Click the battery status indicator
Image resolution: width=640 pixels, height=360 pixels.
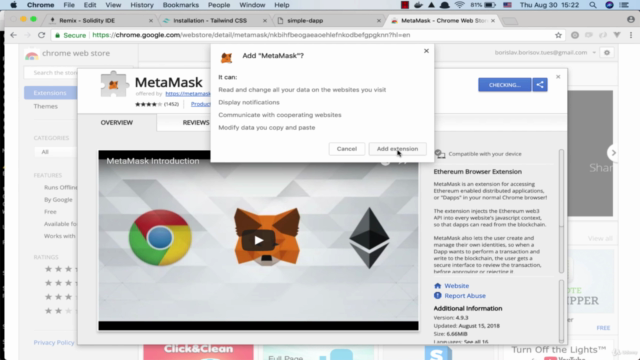[483, 5]
